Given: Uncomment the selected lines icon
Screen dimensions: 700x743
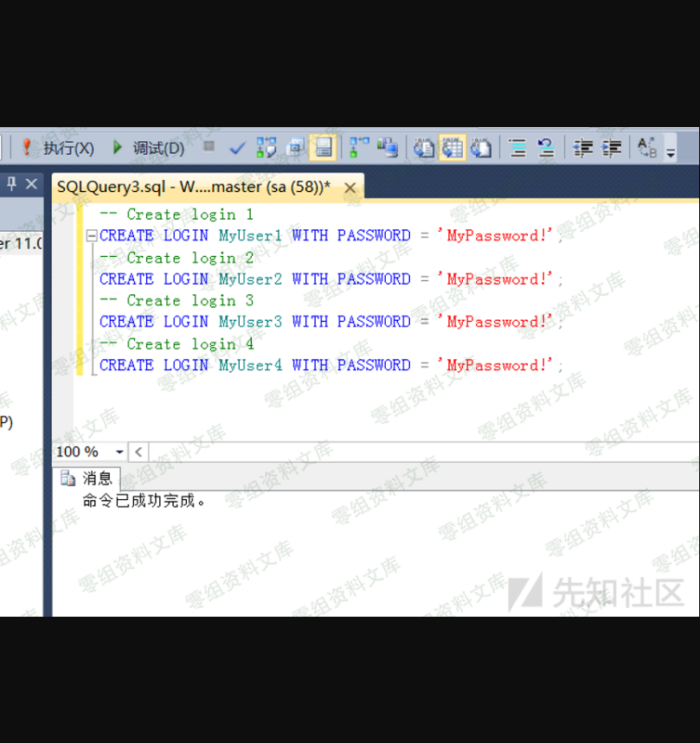Looking at the screenshot, I should (545, 148).
